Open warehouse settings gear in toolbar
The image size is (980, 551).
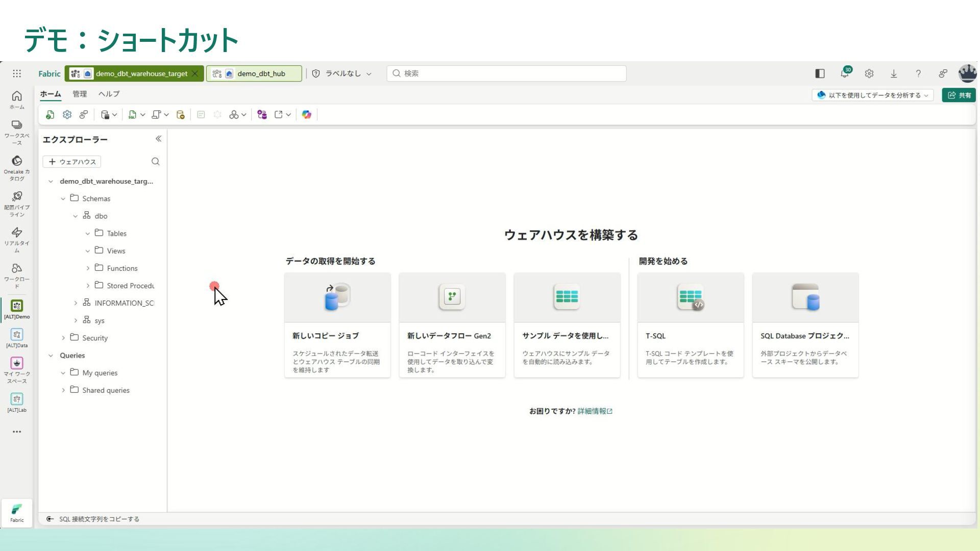point(67,115)
